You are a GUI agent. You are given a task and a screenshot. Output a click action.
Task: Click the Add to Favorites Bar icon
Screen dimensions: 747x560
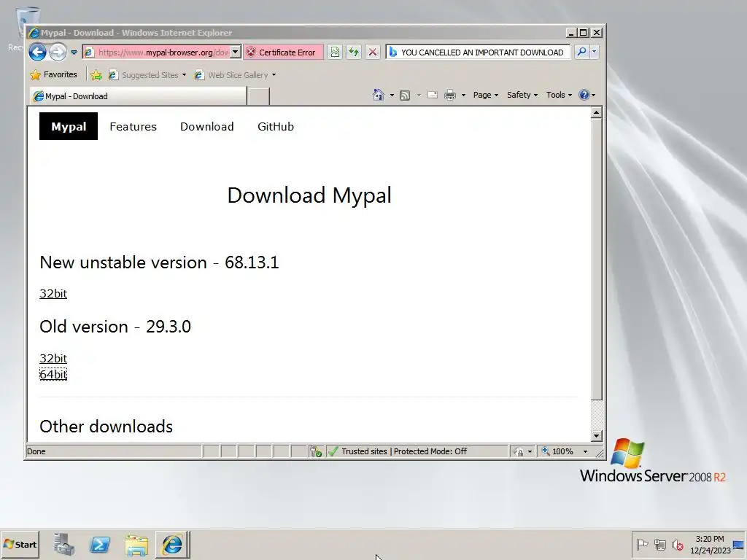tap(96, 75)
